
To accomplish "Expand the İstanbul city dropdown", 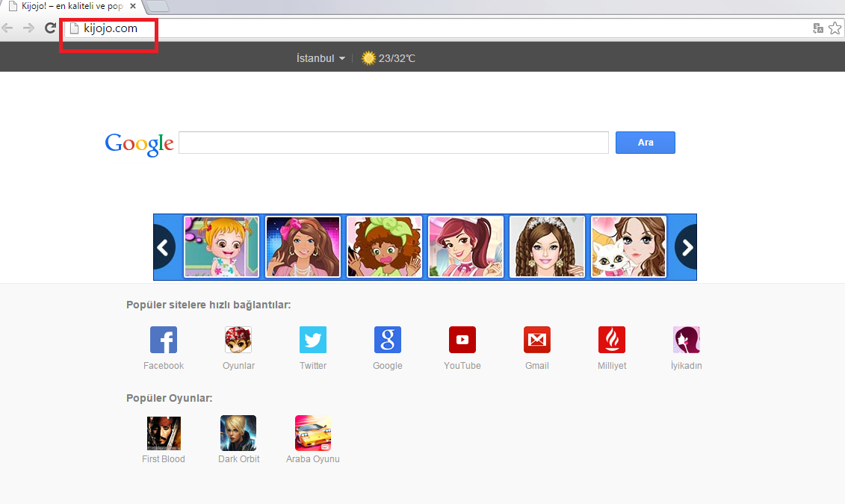I will tap(321, 58).
